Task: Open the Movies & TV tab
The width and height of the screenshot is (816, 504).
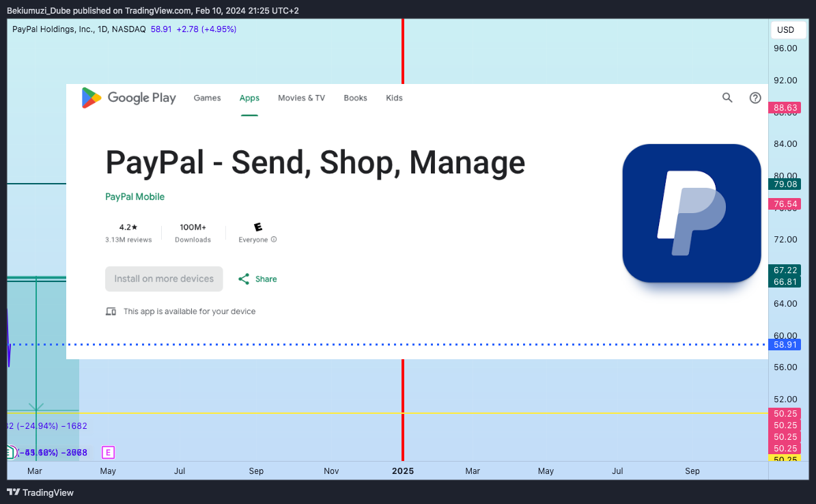Action: [x=301, y=98]
